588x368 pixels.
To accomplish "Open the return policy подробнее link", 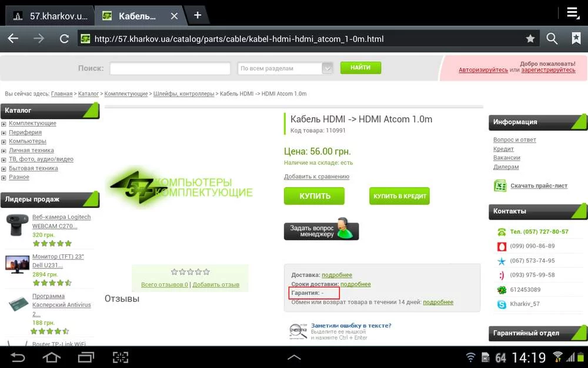I will click(438, 302).
